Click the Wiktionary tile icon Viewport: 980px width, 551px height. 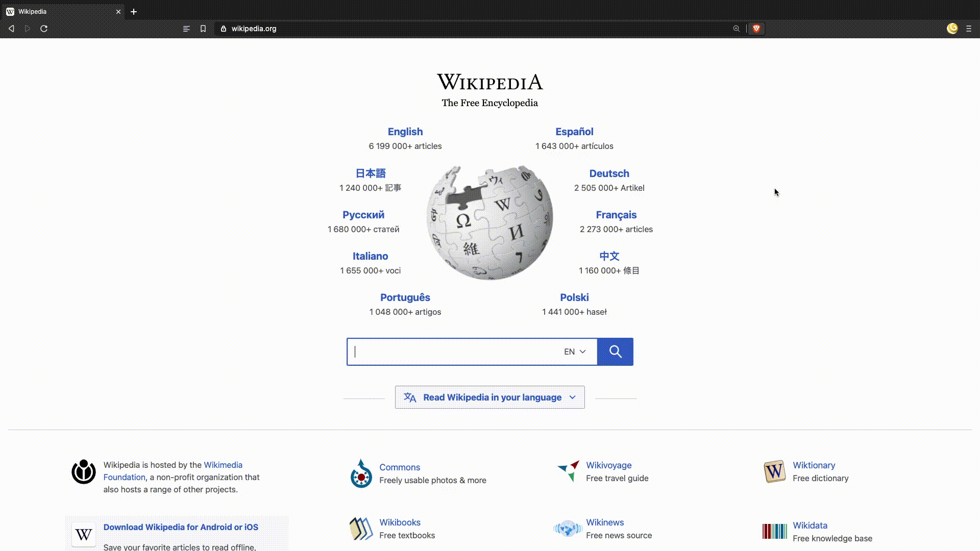coord(774,471)
